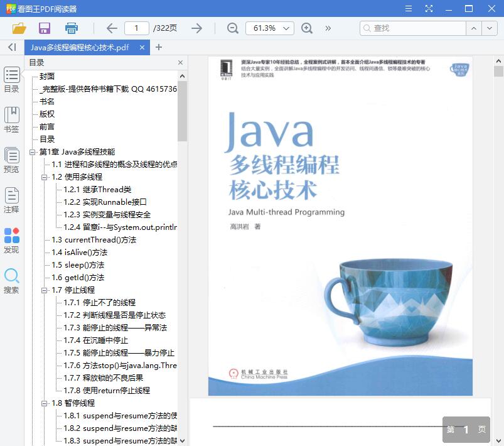Collapse the sidebar with left arrow icon
This screenshot has height=446, width=504.
[x=12, y=47]
